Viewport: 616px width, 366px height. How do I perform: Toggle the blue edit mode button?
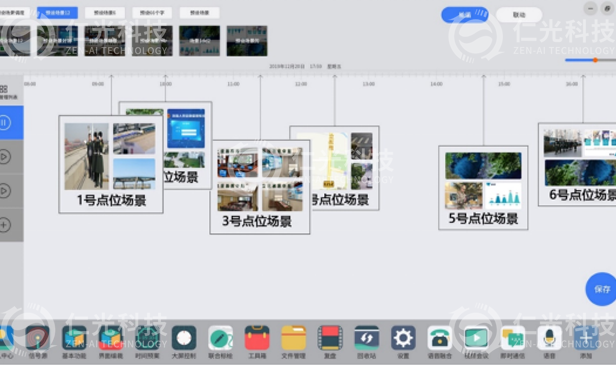(465, 15)
